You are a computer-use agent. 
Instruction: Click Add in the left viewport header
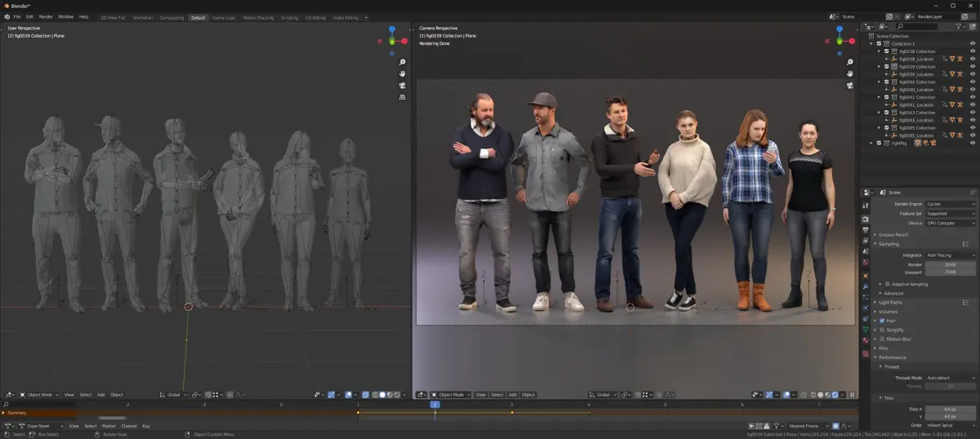[x=101, y=395]
